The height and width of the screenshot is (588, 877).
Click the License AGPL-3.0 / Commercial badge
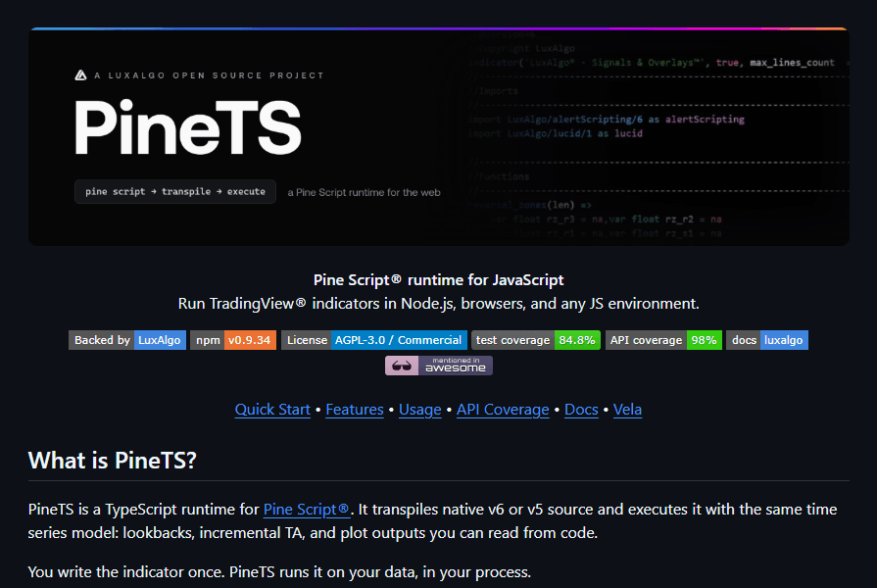(x=374, y=340)
